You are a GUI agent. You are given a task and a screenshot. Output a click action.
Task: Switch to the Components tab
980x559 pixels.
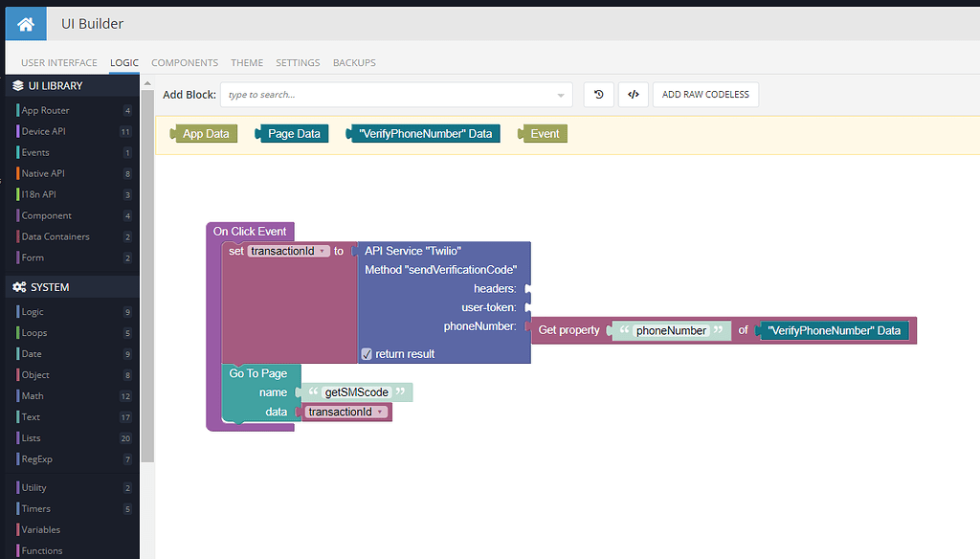[185, 62]
